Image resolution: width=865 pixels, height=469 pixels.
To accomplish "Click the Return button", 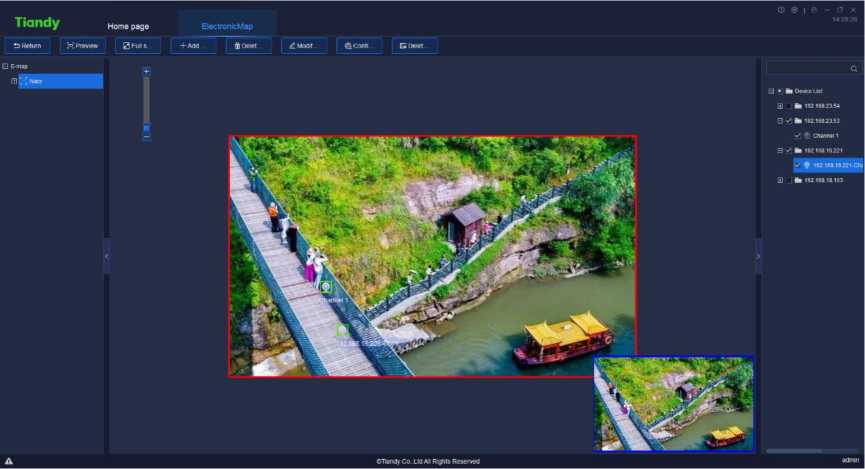I will (x=28, y=46).
